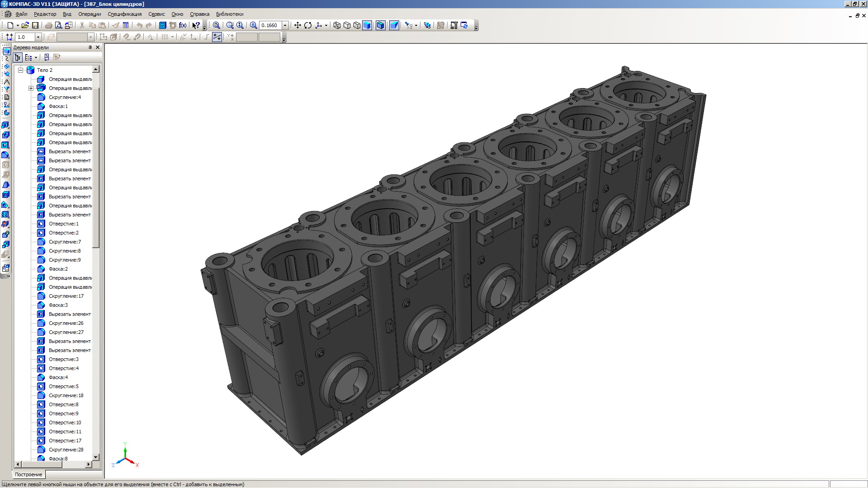Select the Pan view tool
The height and width of the screenshot is (488, 868).
(297, 25)
